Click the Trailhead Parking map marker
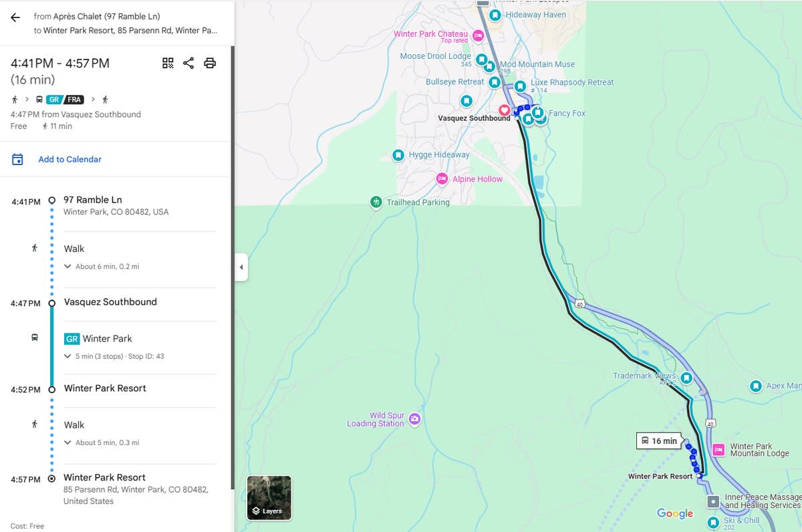The width and height of the screenshot is (802, 532). pyautogui.click(x=376, y=202)
